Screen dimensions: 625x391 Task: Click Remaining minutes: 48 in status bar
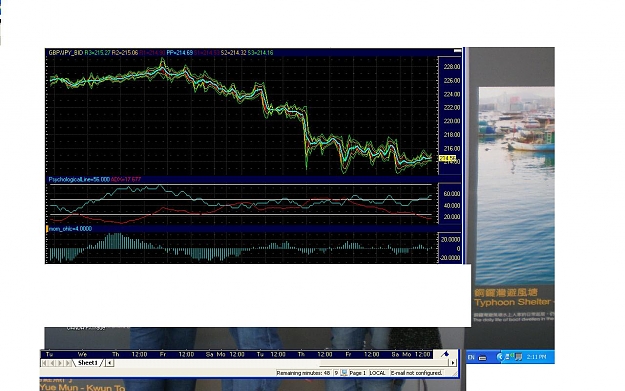tap(303, 373)
